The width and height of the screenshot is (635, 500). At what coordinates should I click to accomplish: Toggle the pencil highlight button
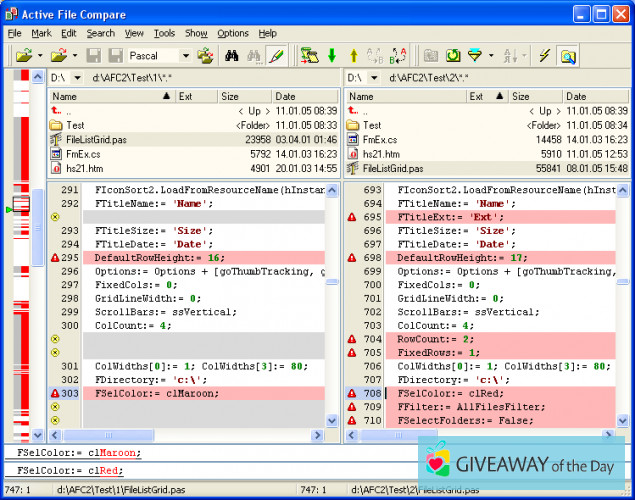coord(276,56)
